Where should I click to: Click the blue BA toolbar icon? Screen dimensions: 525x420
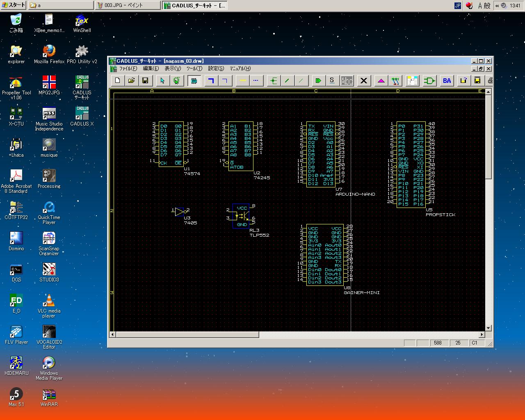click(447, 80)
